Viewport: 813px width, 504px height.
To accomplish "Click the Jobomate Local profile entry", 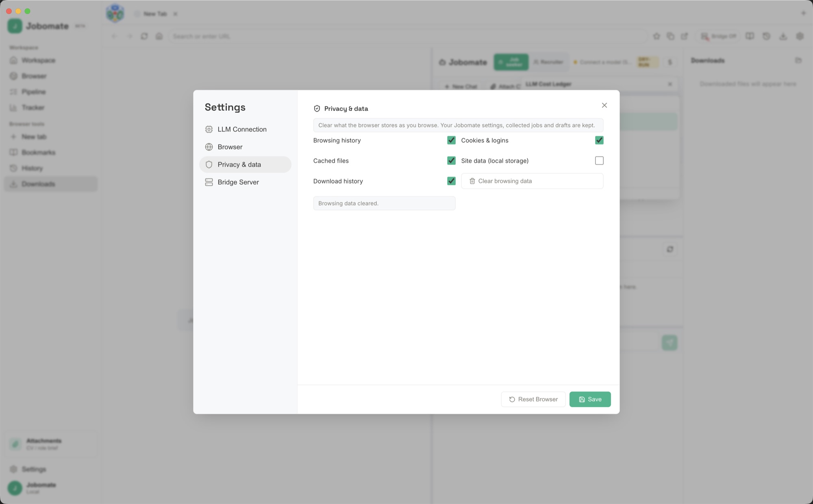I will (51, 488).
